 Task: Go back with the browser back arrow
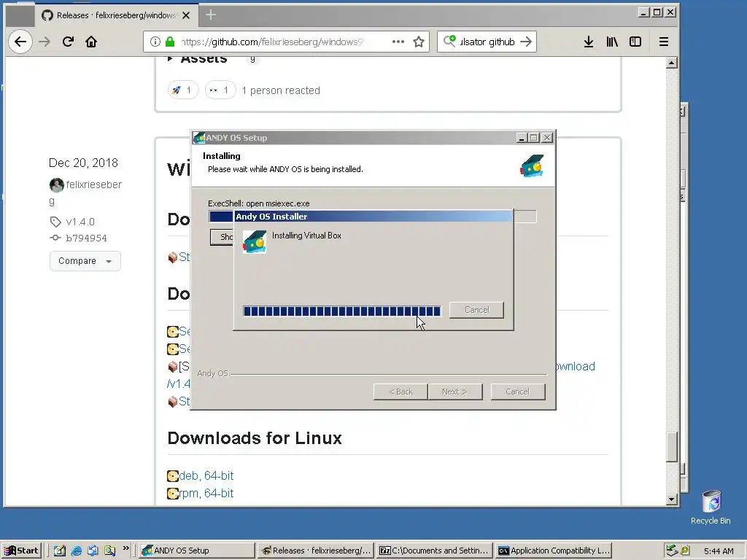point(20,42)
